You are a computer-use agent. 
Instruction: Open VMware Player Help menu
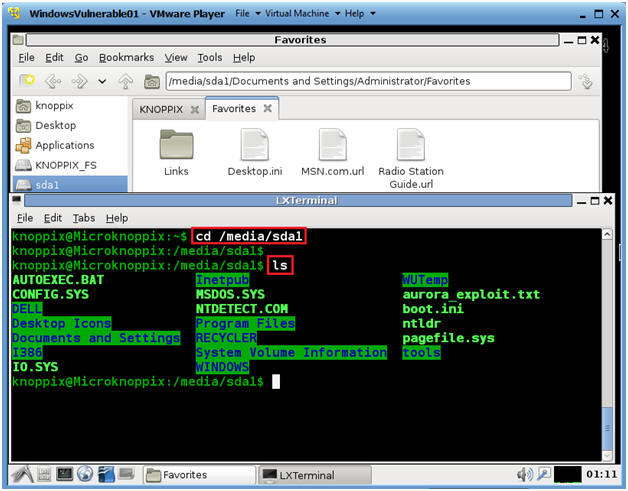(360, 14)
